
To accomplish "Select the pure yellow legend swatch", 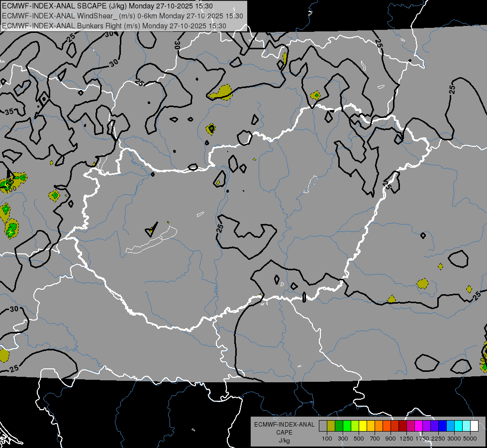I will point(363,426).
